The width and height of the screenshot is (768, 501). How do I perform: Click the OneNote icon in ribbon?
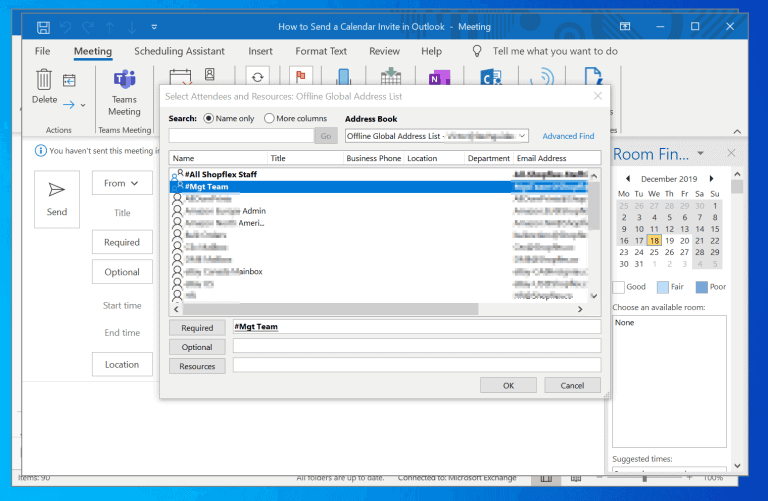coord(438,80)
